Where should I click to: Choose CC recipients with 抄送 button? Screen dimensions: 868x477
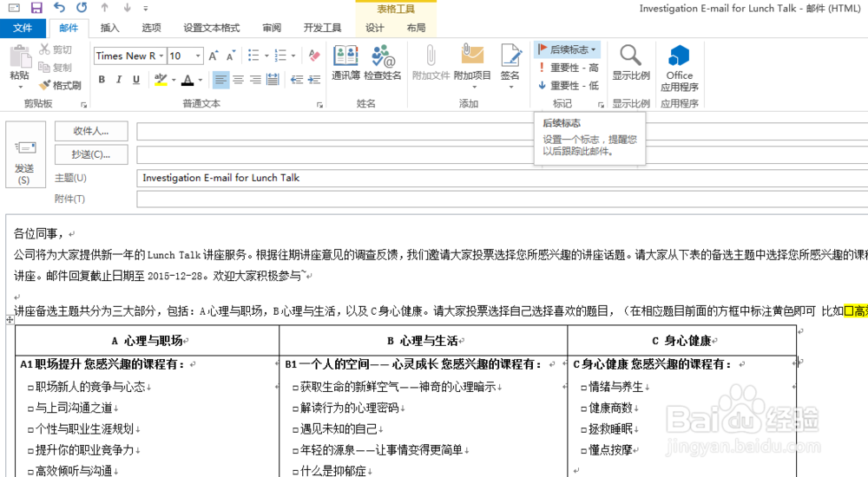coord(91,154)
